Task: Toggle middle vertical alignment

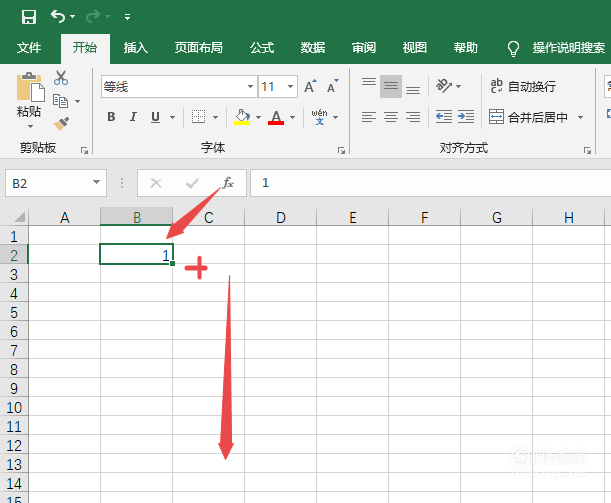Action: tap(391, 86)
